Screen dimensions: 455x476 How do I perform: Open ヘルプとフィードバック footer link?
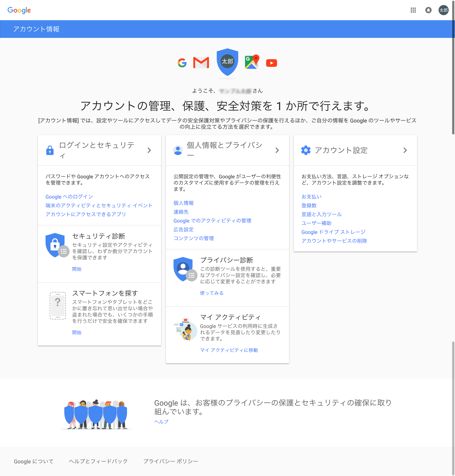click(x=98, y=461)
